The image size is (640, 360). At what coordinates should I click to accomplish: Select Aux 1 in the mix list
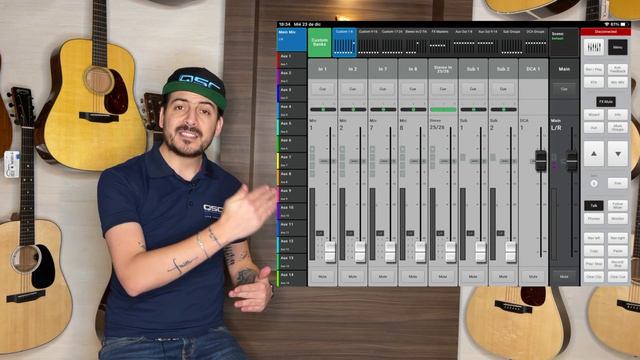pyautogui.click(x=292, y=60)
